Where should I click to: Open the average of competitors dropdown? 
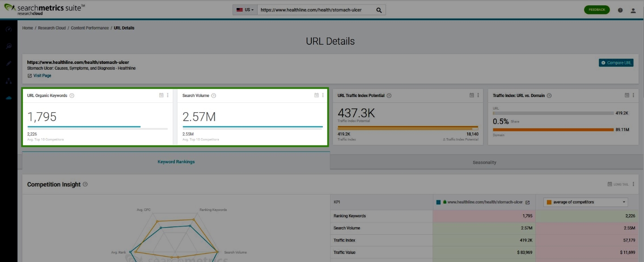tap(585, 202)
